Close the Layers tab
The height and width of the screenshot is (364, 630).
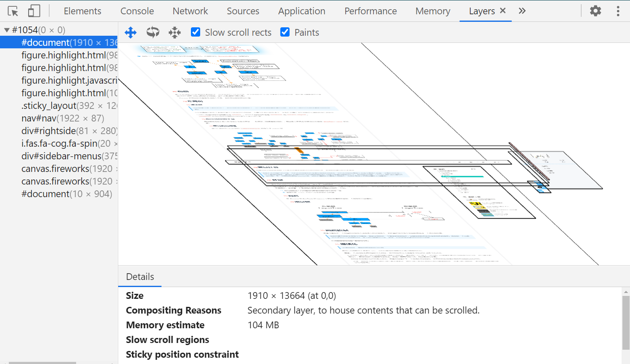point(503,11)
